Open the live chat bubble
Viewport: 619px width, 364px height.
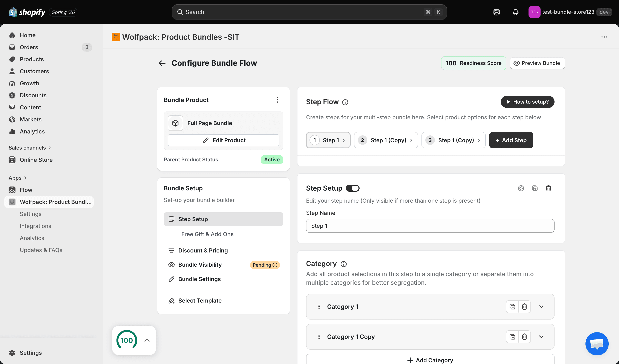click(x=597, y=344)
